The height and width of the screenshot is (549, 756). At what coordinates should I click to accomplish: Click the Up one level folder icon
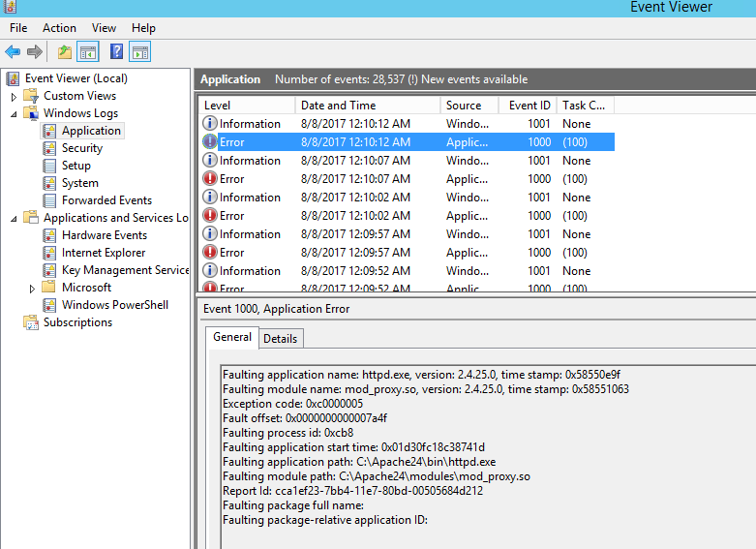pos(64,52)
